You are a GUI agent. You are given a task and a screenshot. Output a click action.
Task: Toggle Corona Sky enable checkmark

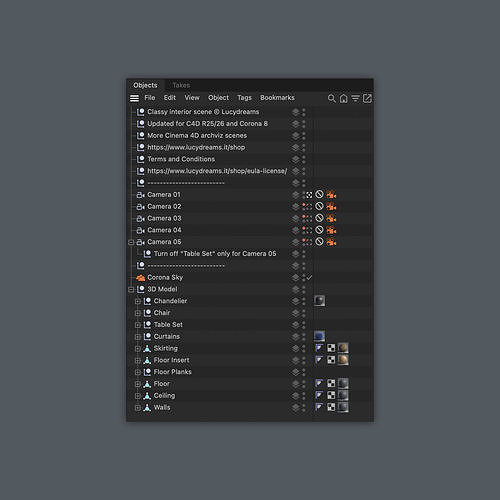309,277
